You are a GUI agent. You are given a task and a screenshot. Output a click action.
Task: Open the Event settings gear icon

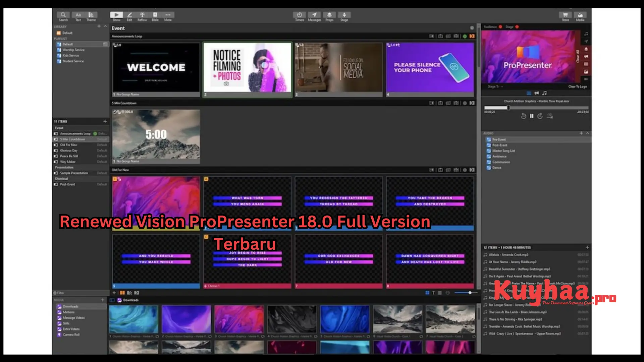click(x=472, y=28)
